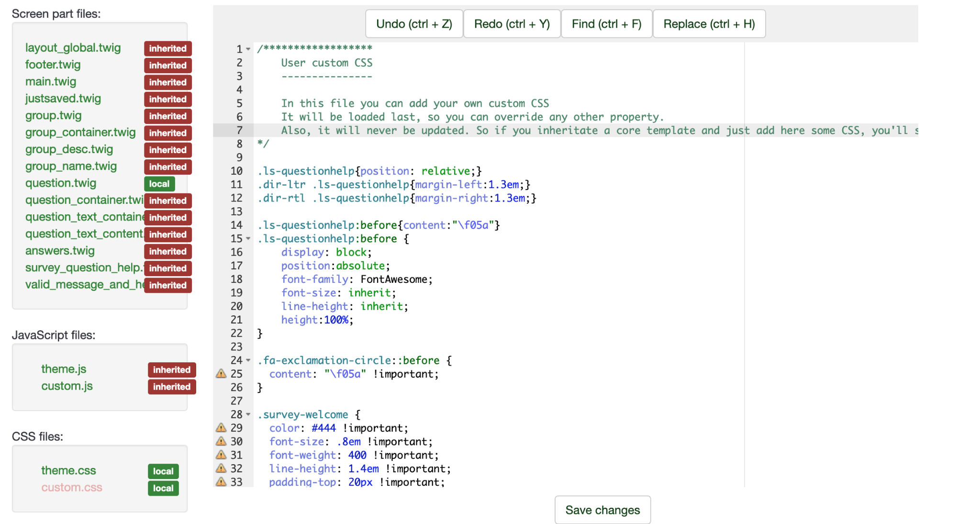Viewport: 980px width, 524px height.
Task: Select custom.css file
Action: pyautogui.click(x=72, y=488)
